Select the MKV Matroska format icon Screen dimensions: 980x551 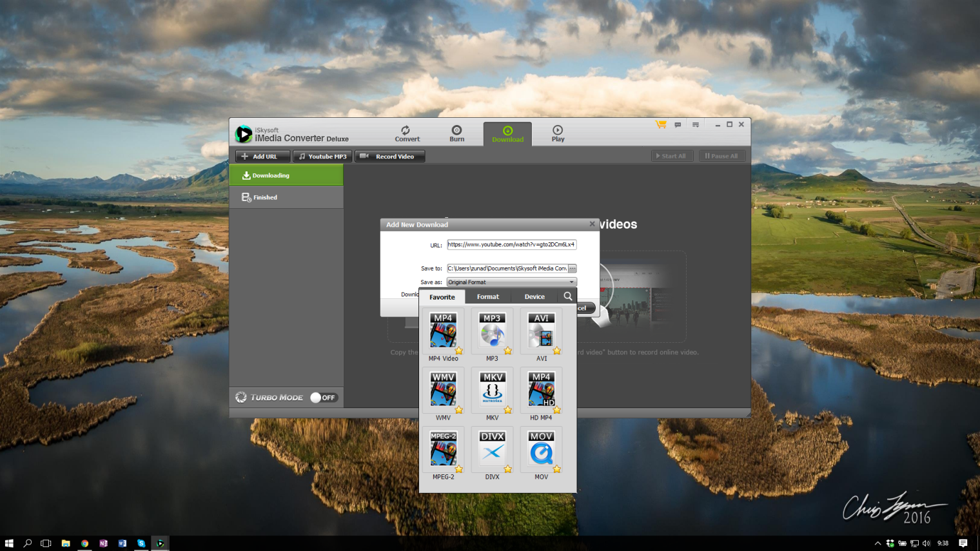(492, 389)
